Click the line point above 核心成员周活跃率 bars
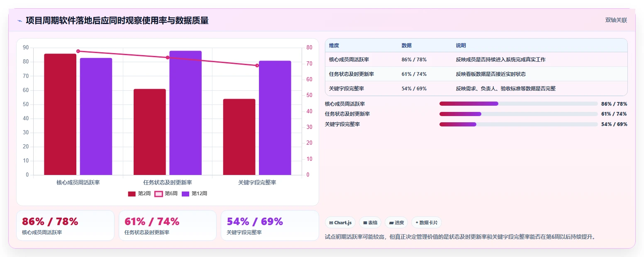Viewport: 644px width, 257px height. pyautogui.click(x=78, y=51)
